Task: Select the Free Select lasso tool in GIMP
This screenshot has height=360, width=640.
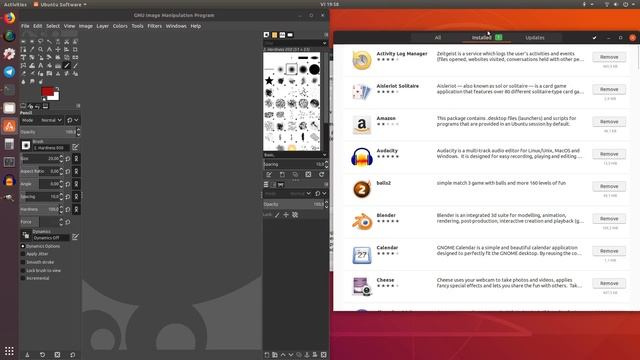Action: 40,41
